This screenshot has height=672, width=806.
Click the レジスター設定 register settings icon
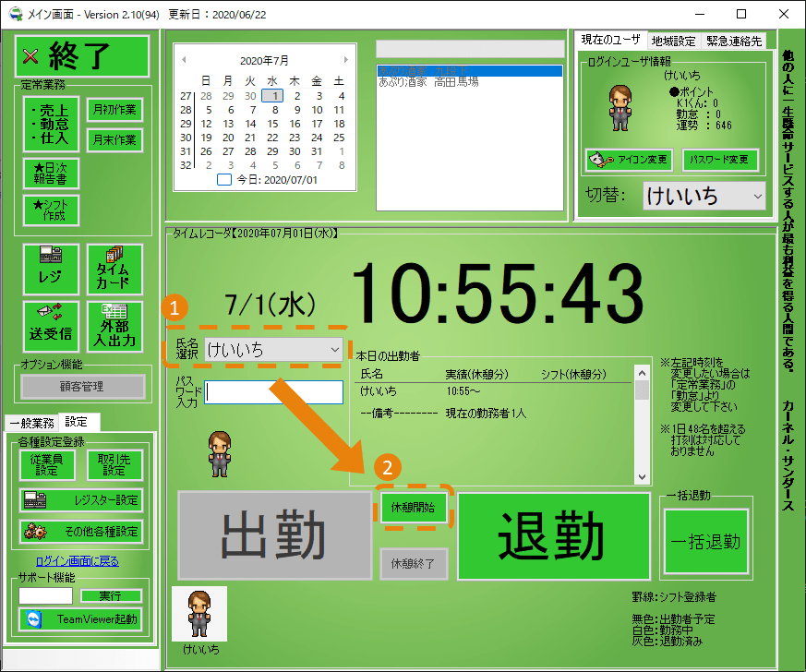[x=81, y=499]
